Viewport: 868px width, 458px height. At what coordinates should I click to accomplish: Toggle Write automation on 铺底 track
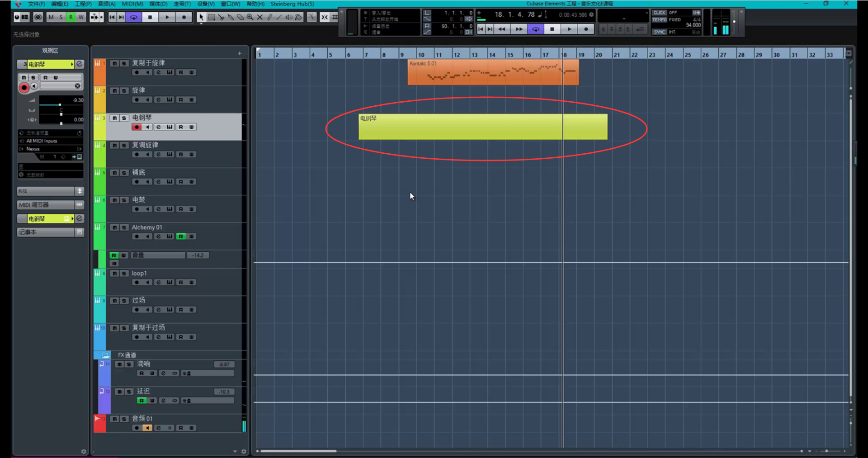tap(191, 182)
